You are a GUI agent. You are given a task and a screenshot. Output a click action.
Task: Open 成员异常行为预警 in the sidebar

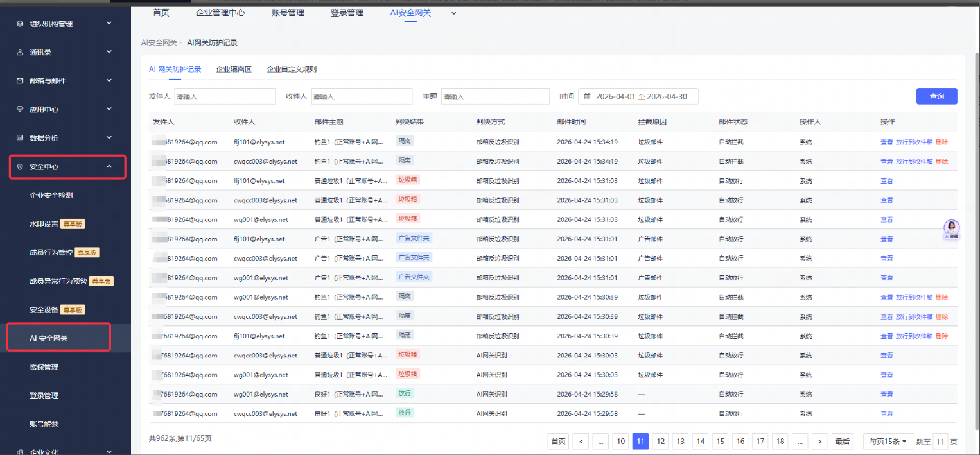pyautogui.click(x=58, y=281)
